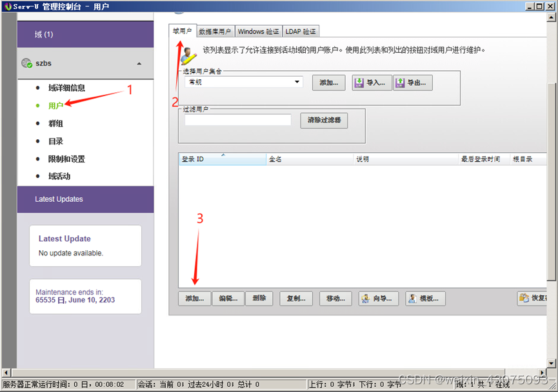Sort list by 登录 ID column
558x392 pixels.
(223, 159)
